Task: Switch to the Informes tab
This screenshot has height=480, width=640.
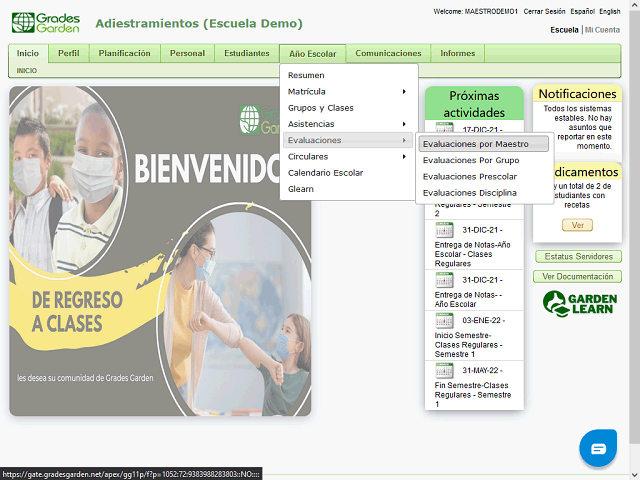Action: click(x=458, y=53)
